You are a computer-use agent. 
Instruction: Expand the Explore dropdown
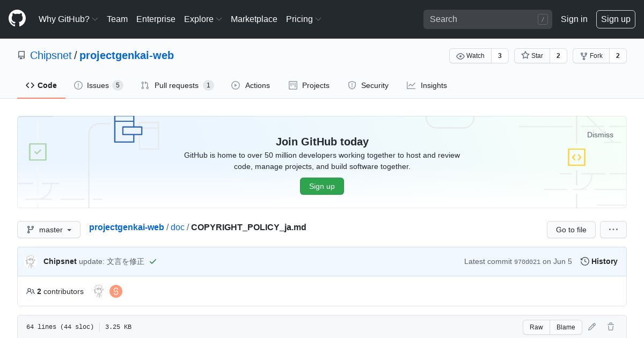point(203,19)
